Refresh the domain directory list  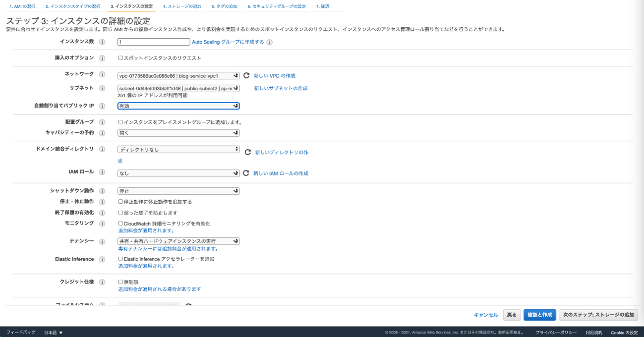[x=248, y=152]
